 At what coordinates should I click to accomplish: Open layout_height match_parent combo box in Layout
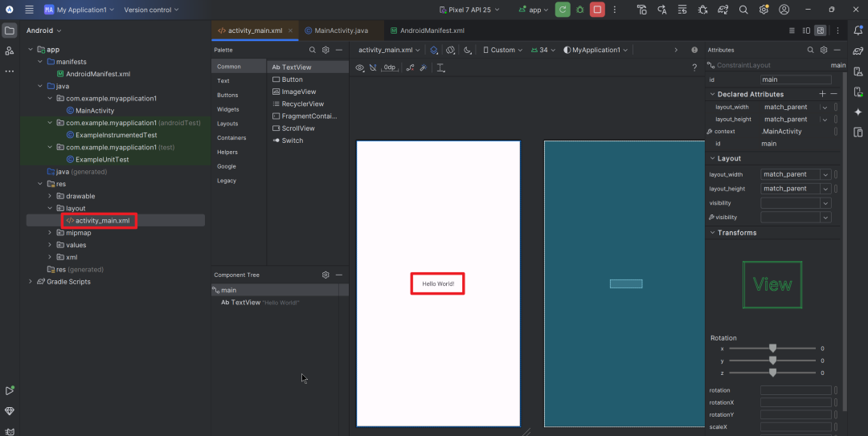[796, 189]
